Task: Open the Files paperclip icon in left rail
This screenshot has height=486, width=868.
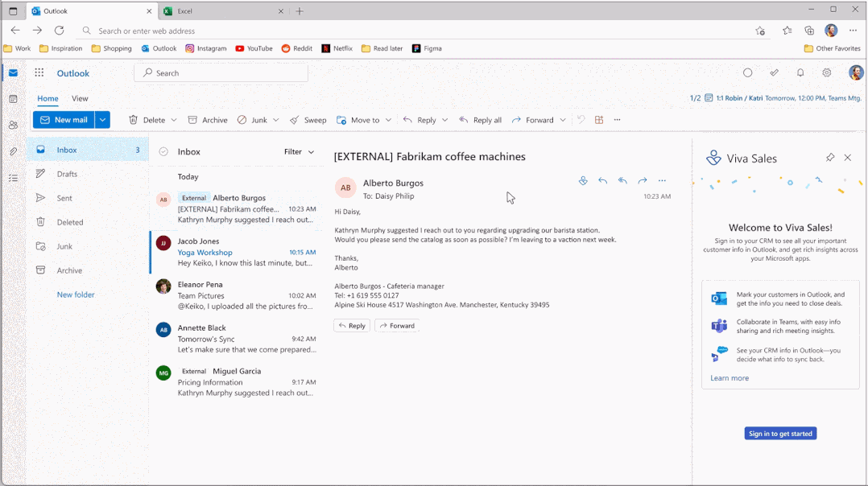Action: (x=13, y=151)
